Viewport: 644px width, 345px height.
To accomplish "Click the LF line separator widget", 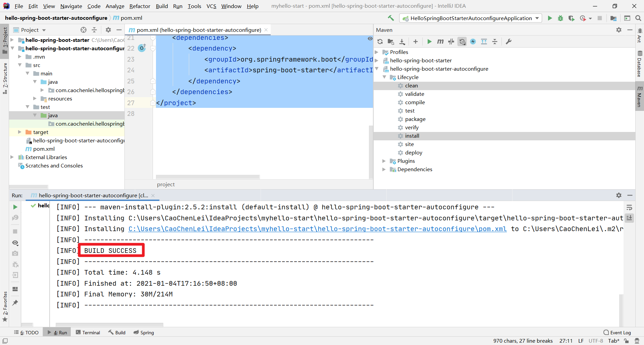I will pos(581,341).
